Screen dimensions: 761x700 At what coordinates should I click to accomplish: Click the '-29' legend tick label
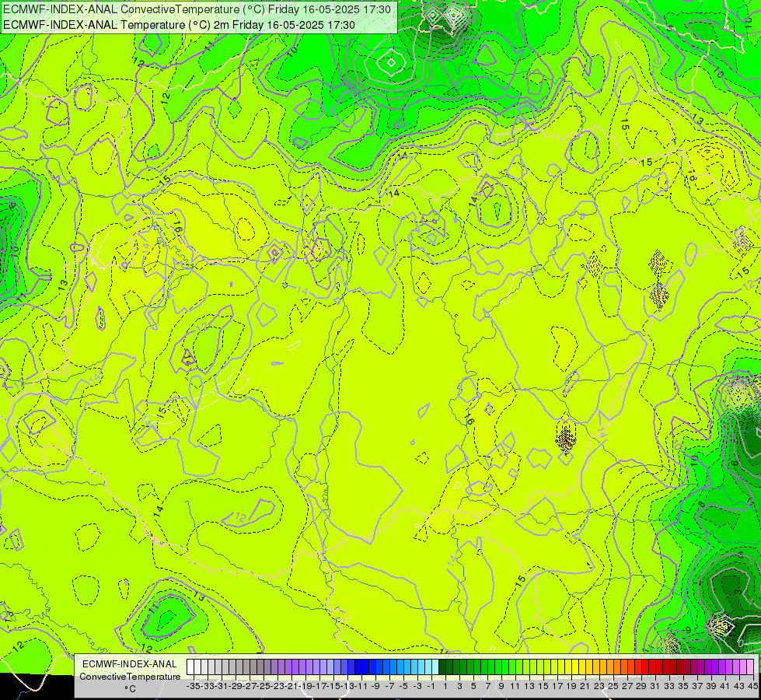click(236, 686)
